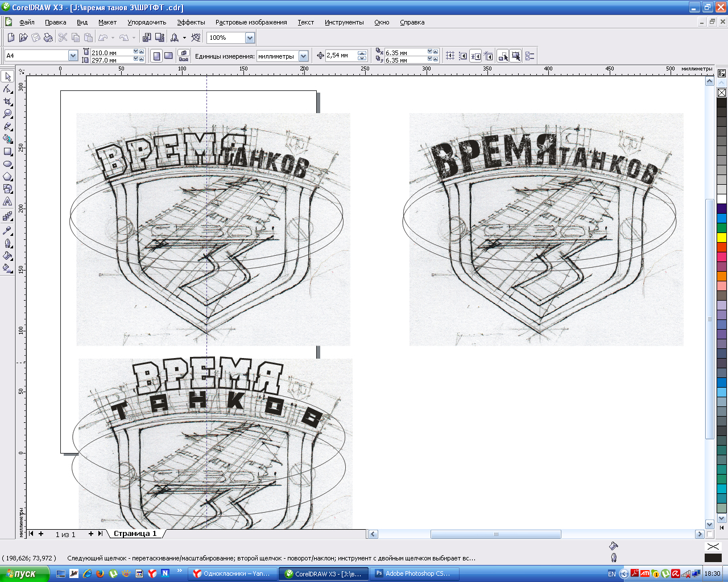This screenshot has width=728, height=582.
Task: Select the Eyedropper tool
Action: pos(7,230)
